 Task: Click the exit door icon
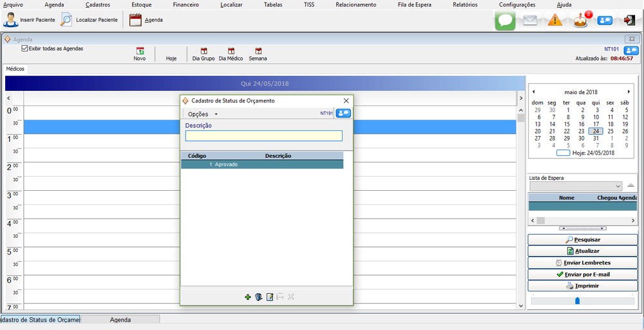point(629,20)
